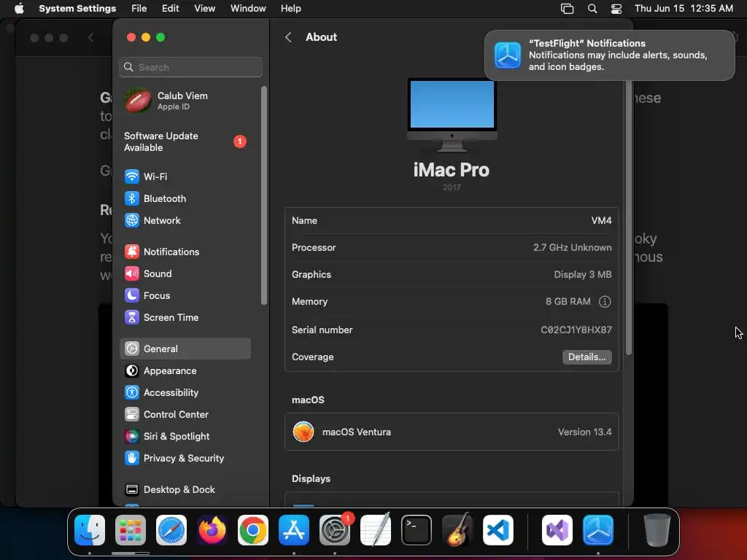This screenshot has width=747, height=560.
Task: Click the Stage Manager menu bar icon
Action: point(567,9)
